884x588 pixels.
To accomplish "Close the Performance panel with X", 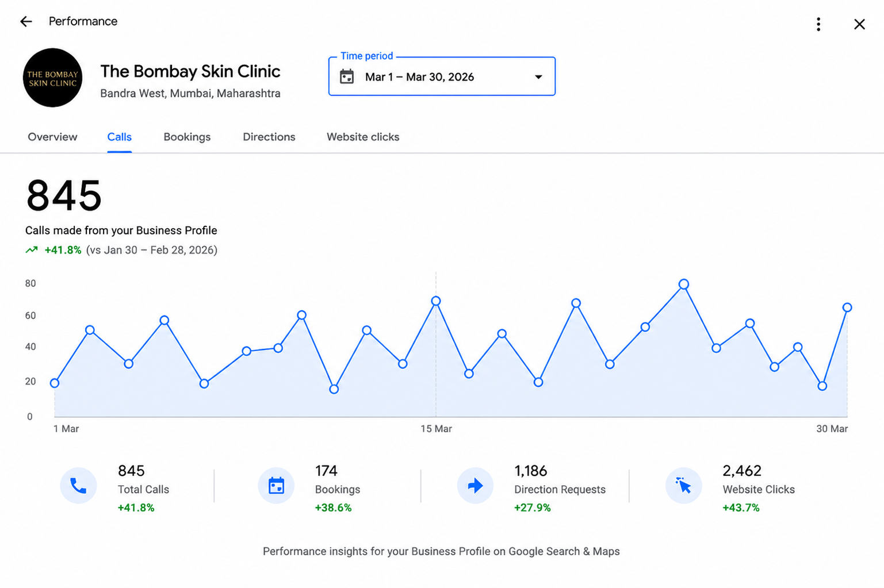I will coord(859,24).
